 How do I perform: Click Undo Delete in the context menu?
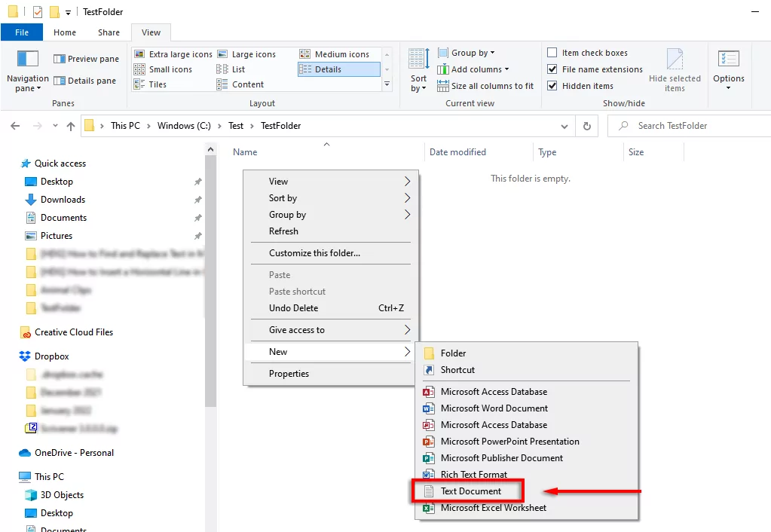330,308
